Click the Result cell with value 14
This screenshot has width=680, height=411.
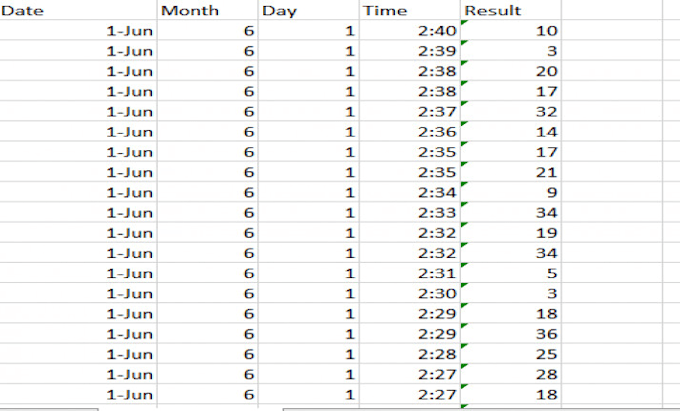point(511,131)
